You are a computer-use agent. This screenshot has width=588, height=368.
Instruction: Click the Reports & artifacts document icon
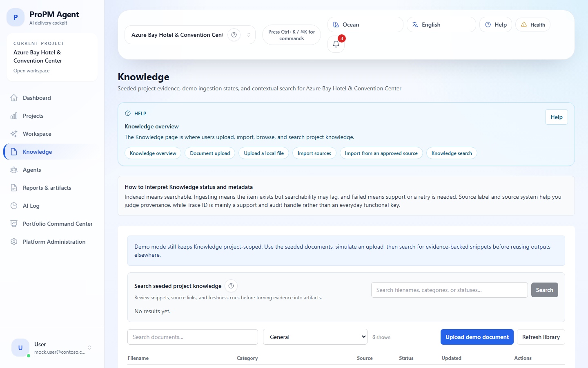tap(14, 188)
